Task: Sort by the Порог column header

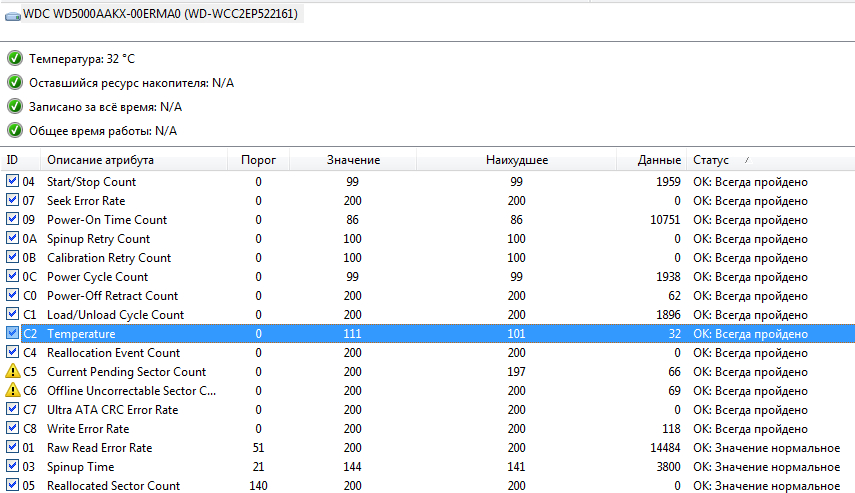Action: 258,160
